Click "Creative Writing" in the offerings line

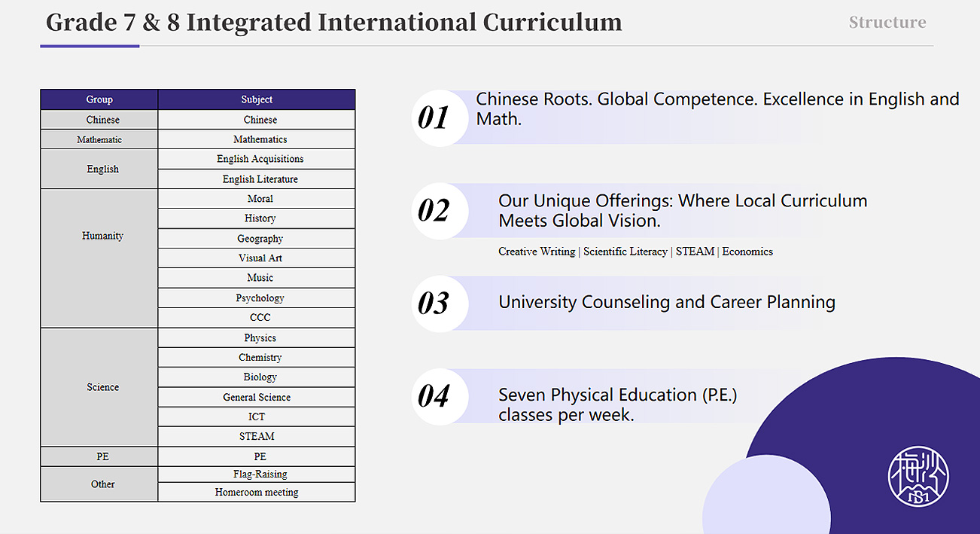[537, 252]
